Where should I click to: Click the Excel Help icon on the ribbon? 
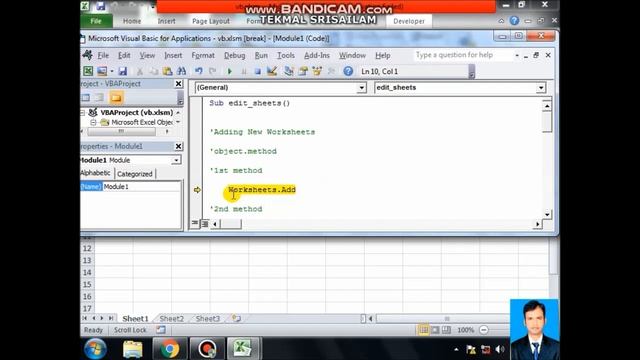coord(514,20)
